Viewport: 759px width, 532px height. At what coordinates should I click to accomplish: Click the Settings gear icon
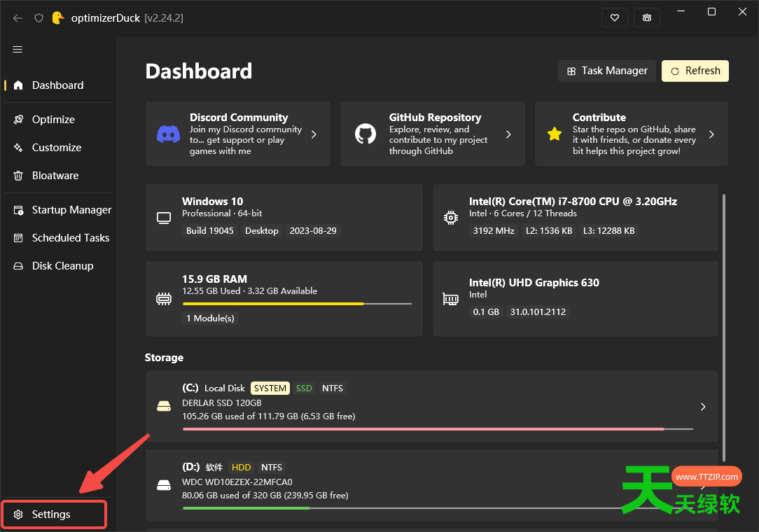coord(18,514)
